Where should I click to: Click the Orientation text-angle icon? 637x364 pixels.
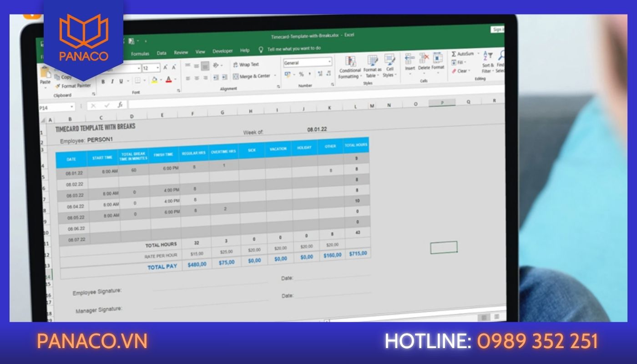(216, 65)
